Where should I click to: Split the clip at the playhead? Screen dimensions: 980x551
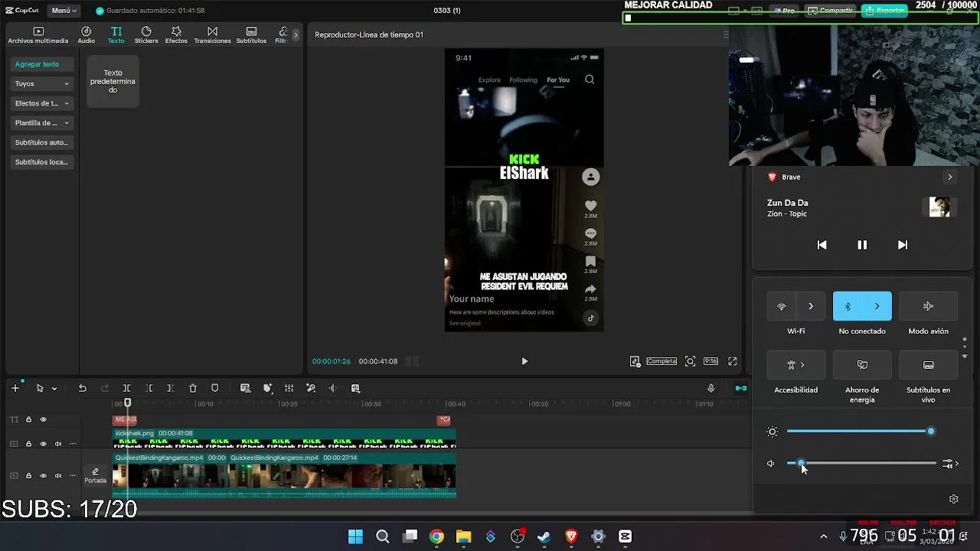click(127, 388)
